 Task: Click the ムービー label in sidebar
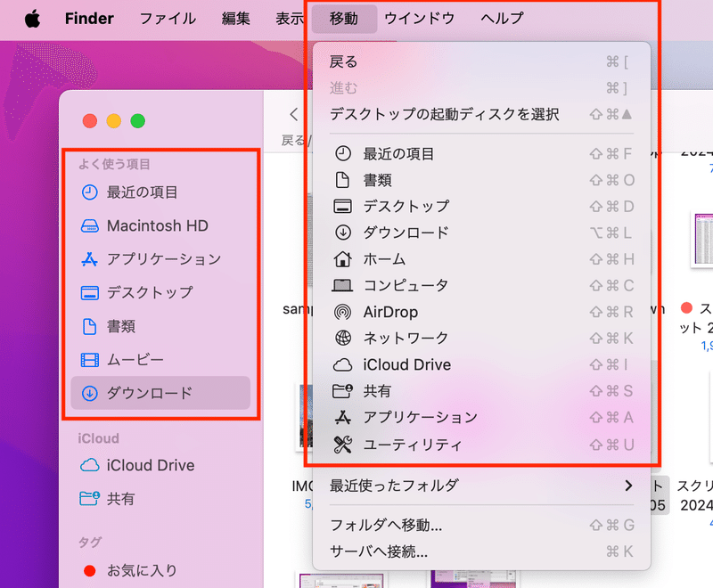135,360
